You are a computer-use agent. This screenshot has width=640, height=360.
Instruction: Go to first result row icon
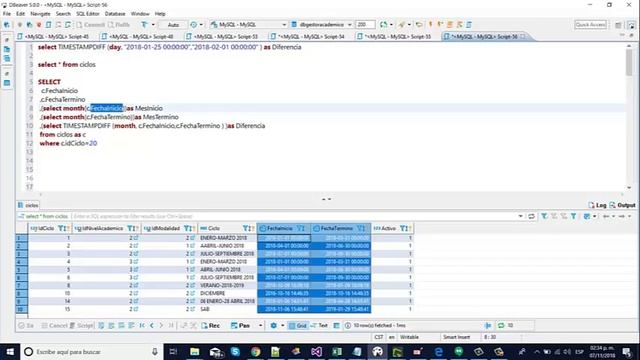142,326
